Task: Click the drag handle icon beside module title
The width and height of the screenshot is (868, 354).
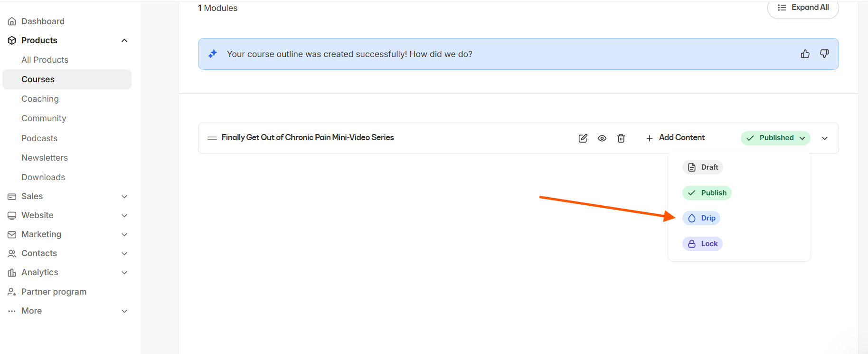Action: [212, 138]
